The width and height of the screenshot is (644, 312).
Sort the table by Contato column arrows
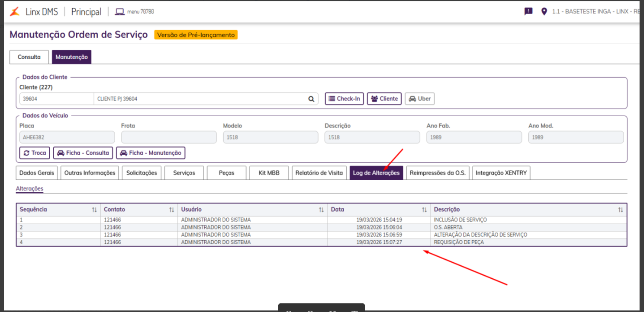pyautogui.click(x=172, y=210)
